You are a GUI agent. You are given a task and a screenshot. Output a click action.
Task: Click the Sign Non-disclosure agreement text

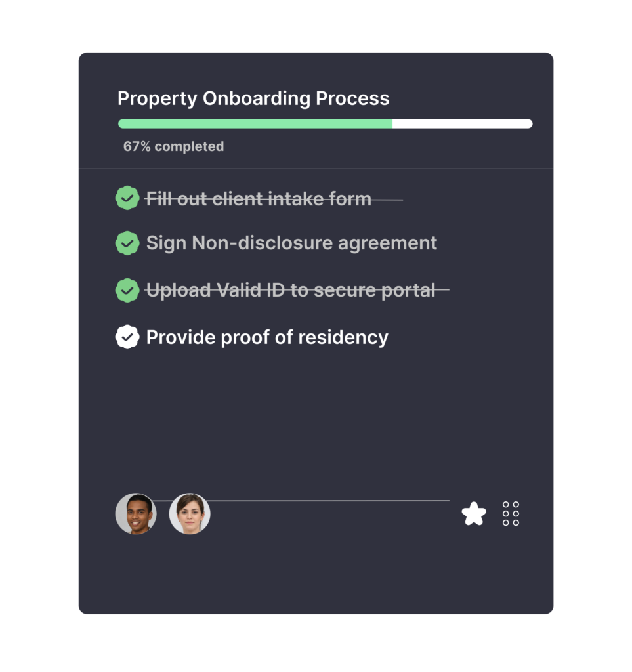[x=291, y=243]
